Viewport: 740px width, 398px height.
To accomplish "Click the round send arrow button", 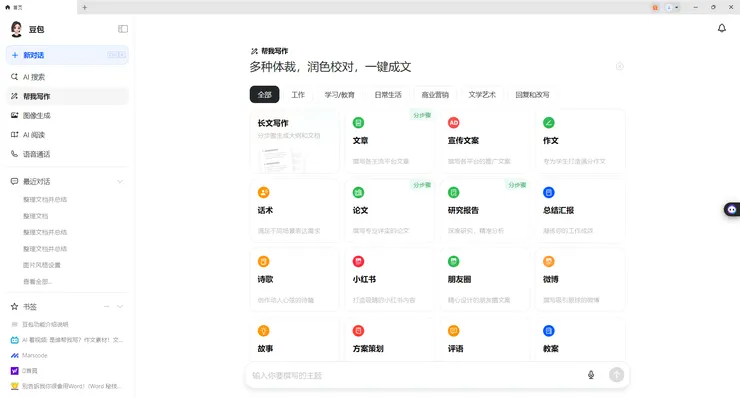I will coord(616,375).
